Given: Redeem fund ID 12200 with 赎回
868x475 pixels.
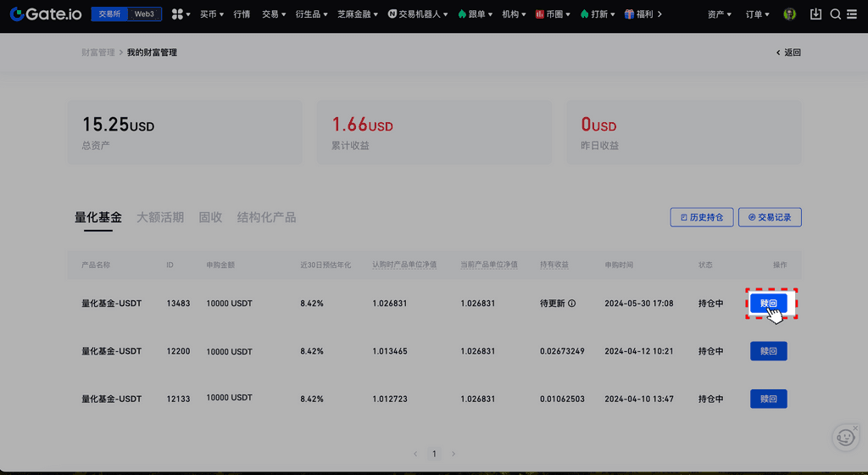Looking at the screenshot, I should pos(768,351).
